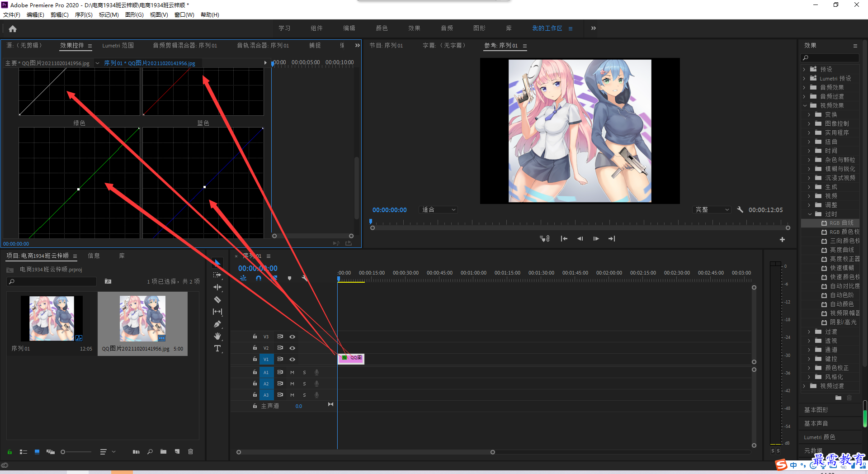
Task: Collapse the 视频效果 folder
Action: 805,105
